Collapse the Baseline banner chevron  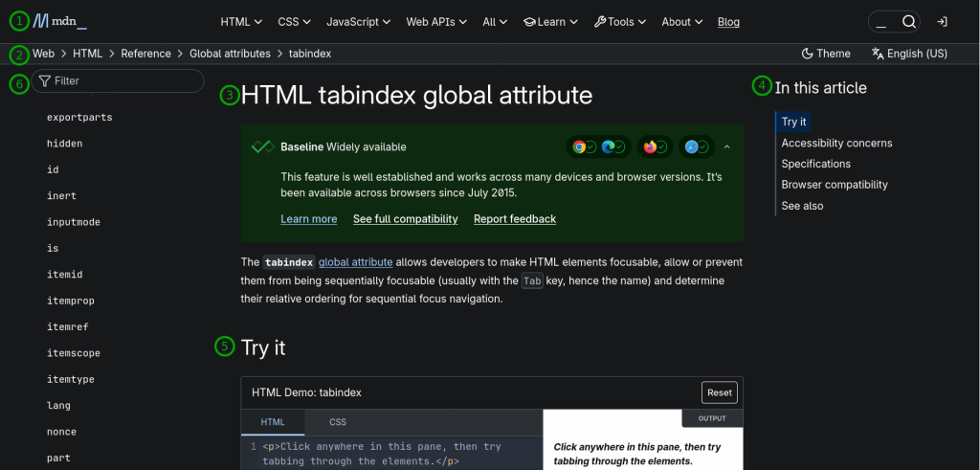coord(727,146)
